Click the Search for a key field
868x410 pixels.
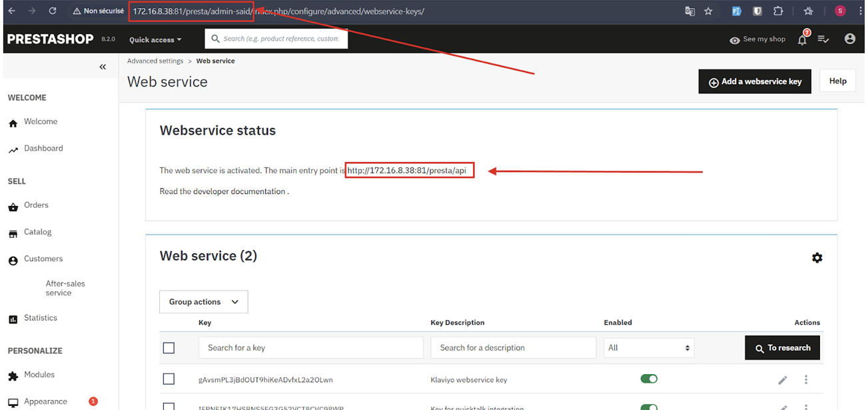point(311,348)
